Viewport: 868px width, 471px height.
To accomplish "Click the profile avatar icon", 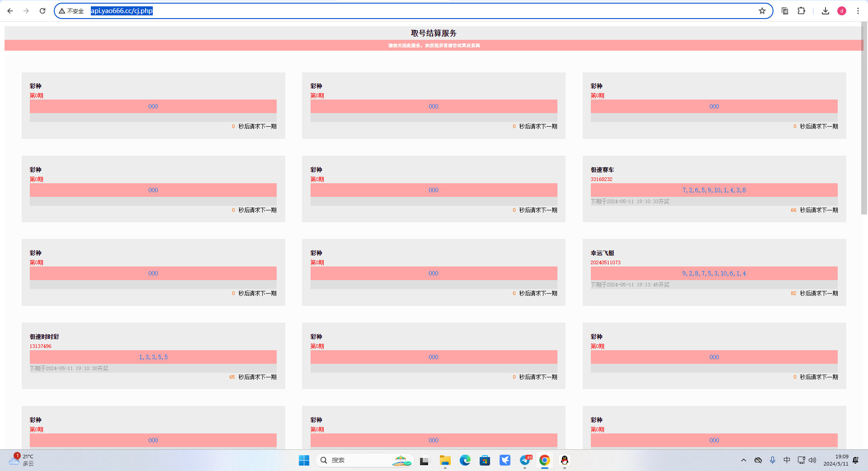I will pyautogui.click(x=842, y=11).
